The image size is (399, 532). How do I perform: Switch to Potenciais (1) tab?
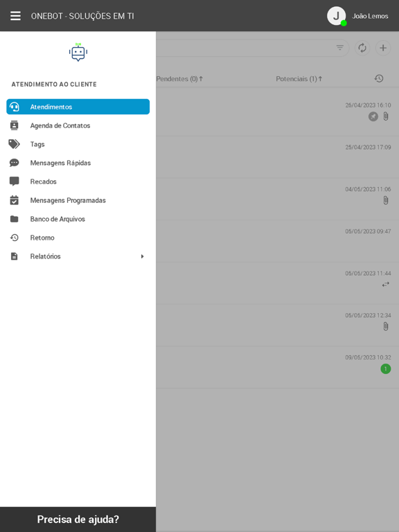tap(299, 79)
